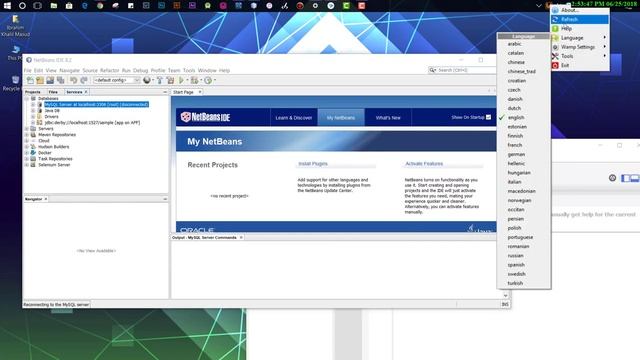This screenshot has height=360, width=640.
Task: Click the green Help icon in Wamp menu
Action: click(555, 29)
